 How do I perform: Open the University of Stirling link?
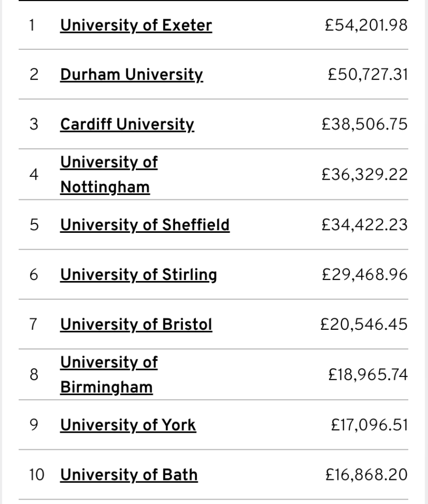138,275
